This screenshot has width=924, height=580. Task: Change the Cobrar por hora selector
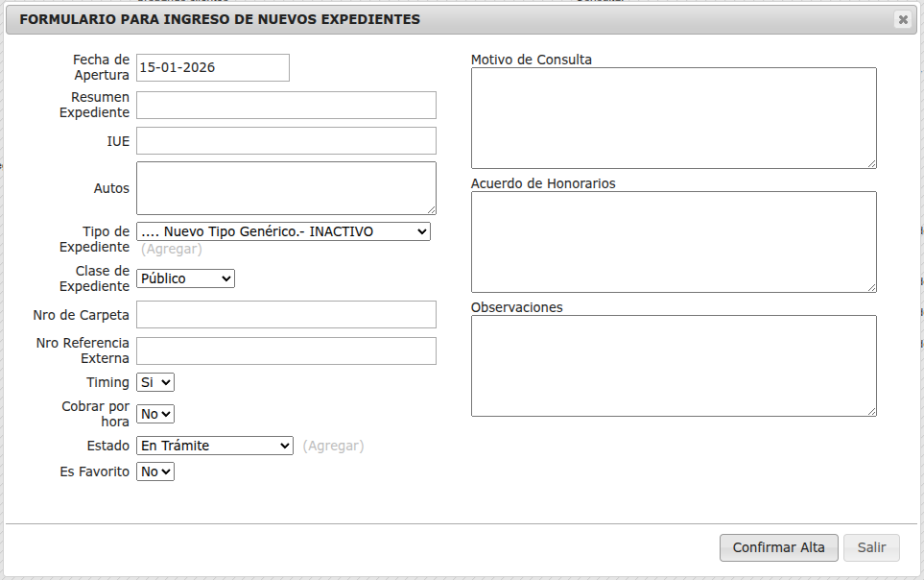pyautogui.click(x=155, y=414)
